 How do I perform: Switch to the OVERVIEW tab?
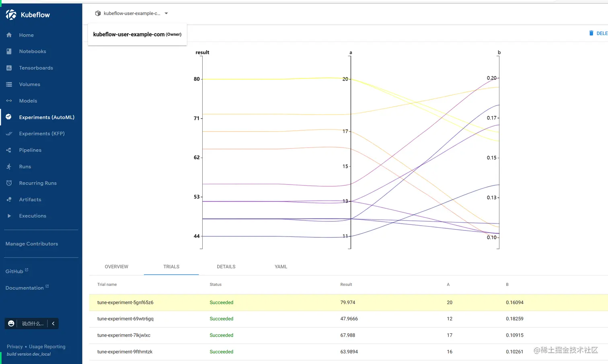coord(117,267)
